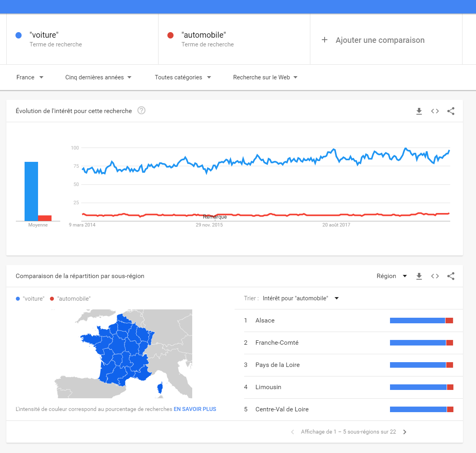Image resolution: width=476 pixels, height=453 pixels.
Task: Click the red "automobile" color dot
Action: tap(170, 35)
